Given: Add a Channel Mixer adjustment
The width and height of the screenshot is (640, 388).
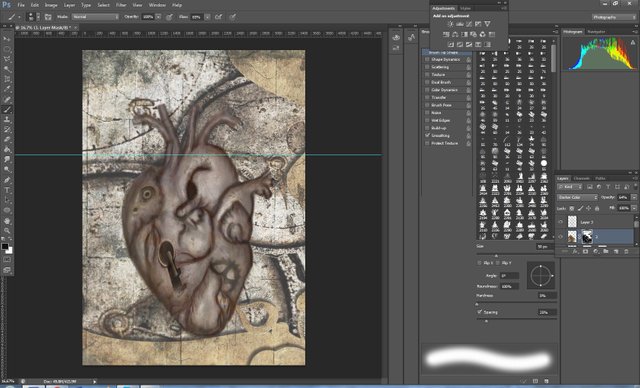Looking at the screenshot, I should pos(482,34).
